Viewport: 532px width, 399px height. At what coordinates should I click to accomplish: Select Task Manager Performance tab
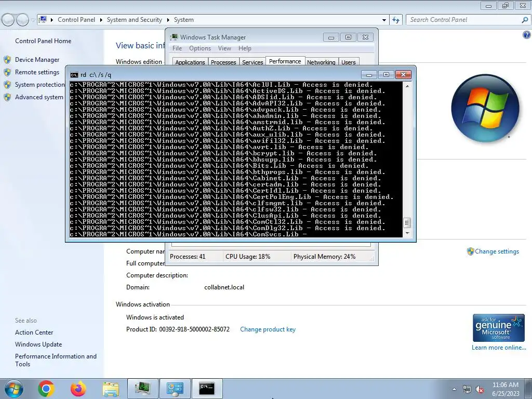coord(285,61)
